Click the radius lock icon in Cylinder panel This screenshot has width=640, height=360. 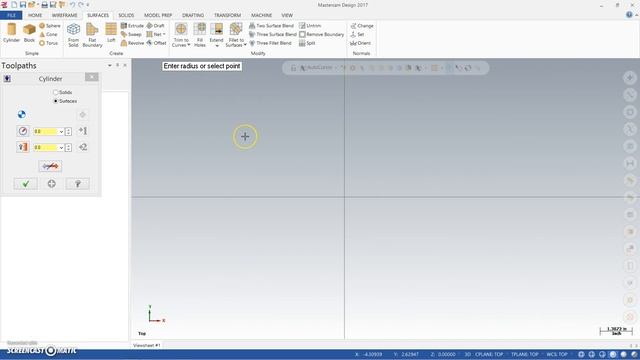pyautogui.click(x=23, y=131)
